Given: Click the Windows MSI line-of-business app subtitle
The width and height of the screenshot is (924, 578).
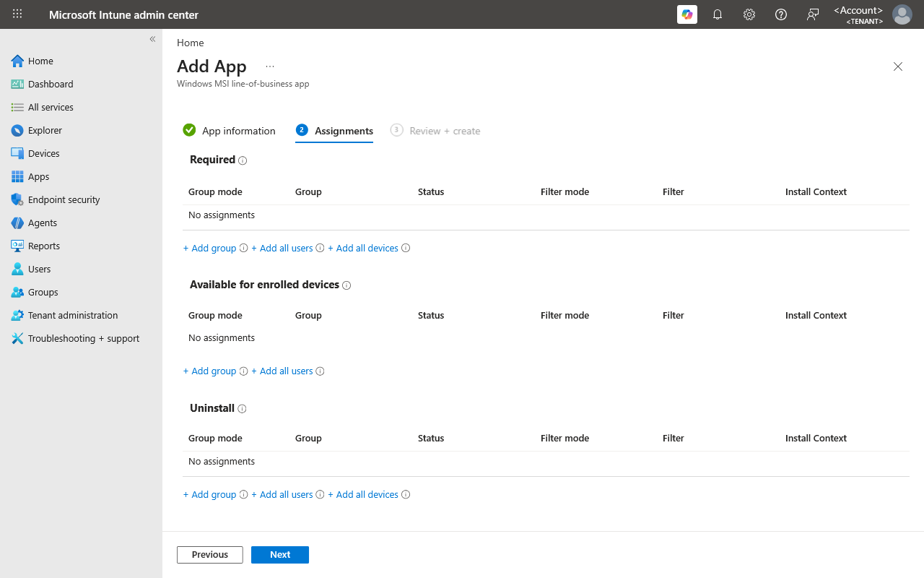Looking at the screenshot, I should (243, 84).
